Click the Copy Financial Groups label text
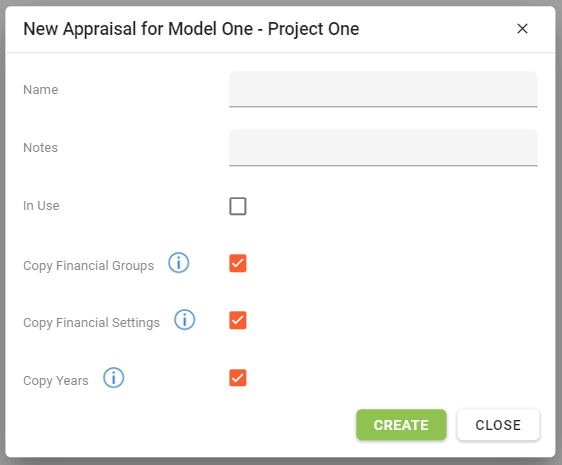The width and height of the screenshot is (562, 465). (x=89, y=266)
